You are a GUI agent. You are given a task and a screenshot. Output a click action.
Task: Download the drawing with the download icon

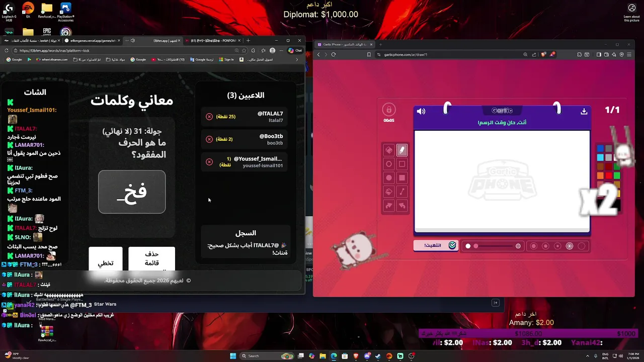[x=584, y=111]
